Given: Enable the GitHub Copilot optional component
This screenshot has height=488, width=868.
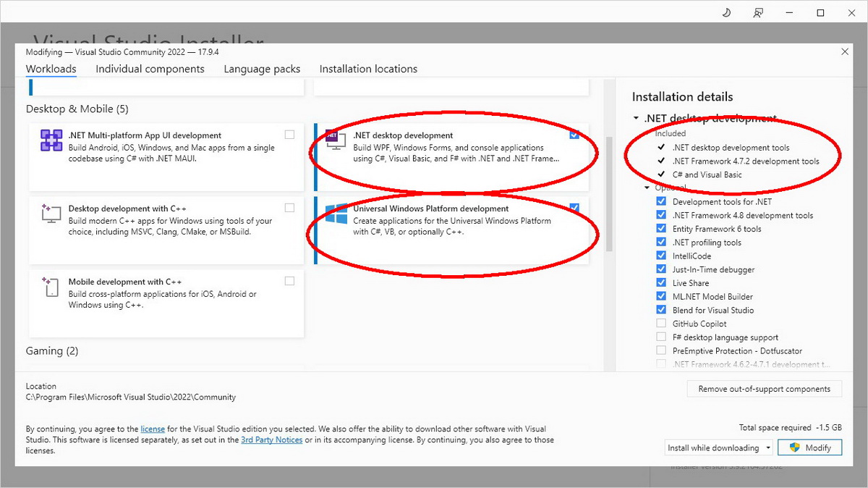Looking at the screenshot, I should (x=660, y=323).
